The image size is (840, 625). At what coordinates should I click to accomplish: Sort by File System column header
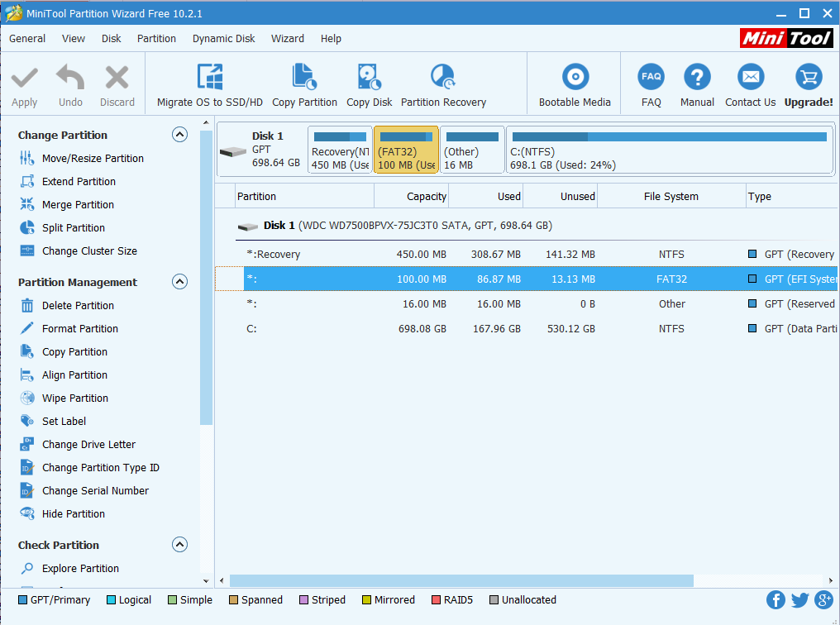tap(671, 197)
